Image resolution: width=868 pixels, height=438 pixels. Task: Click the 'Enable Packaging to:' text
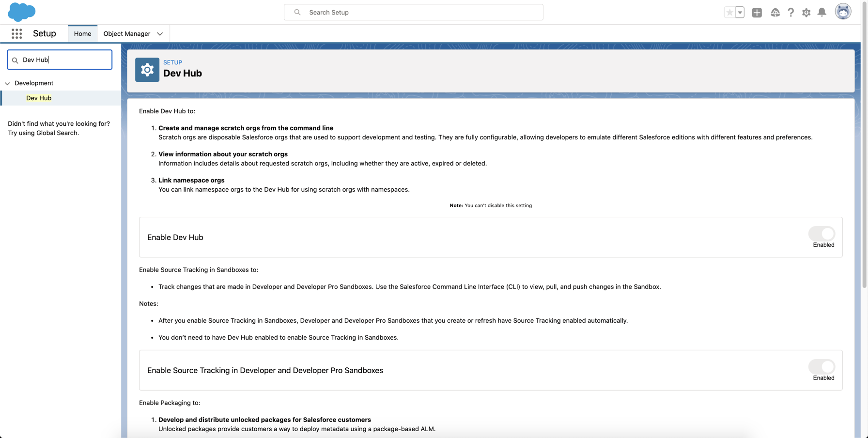170,403
